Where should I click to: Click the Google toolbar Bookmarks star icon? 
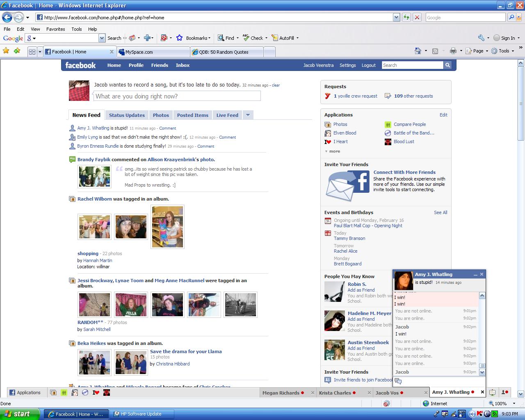coord(179,38)
